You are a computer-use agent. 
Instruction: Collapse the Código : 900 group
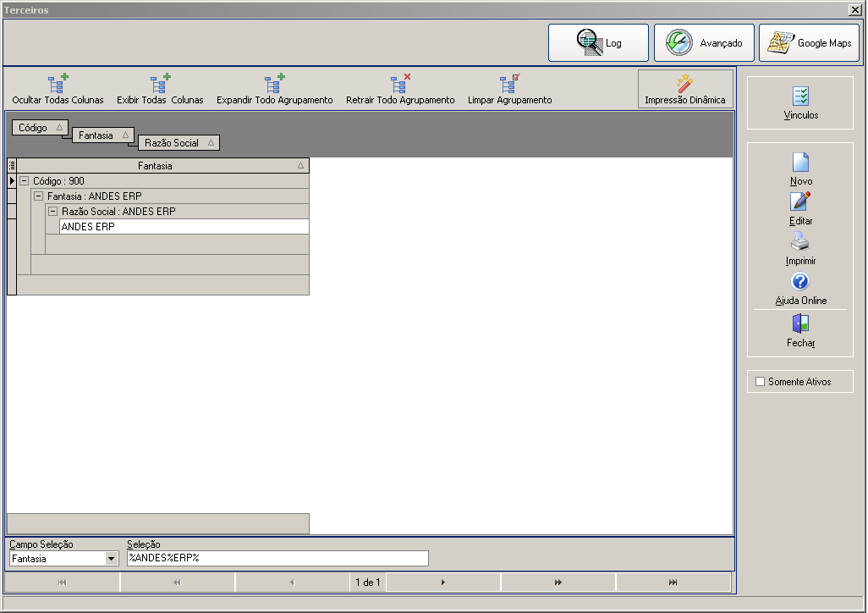(x=25, y=180)
